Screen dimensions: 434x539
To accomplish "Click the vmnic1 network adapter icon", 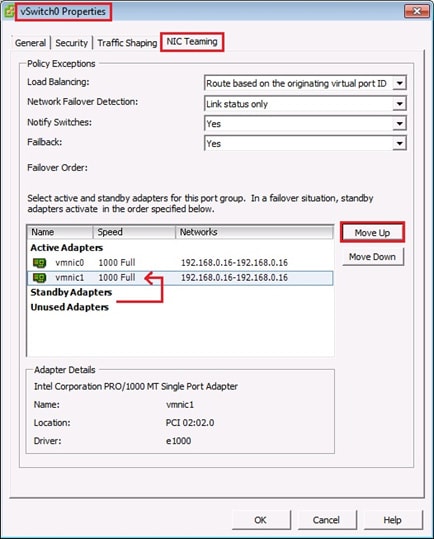I will [39, 278].
